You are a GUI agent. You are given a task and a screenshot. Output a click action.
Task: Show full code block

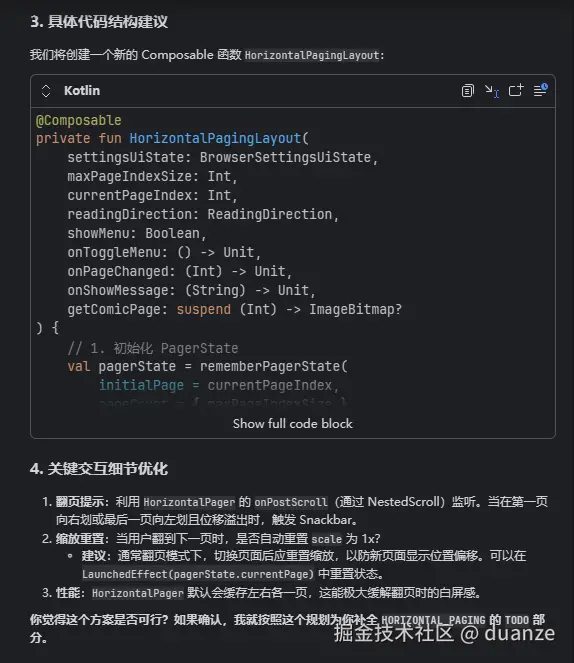(292, 424)
